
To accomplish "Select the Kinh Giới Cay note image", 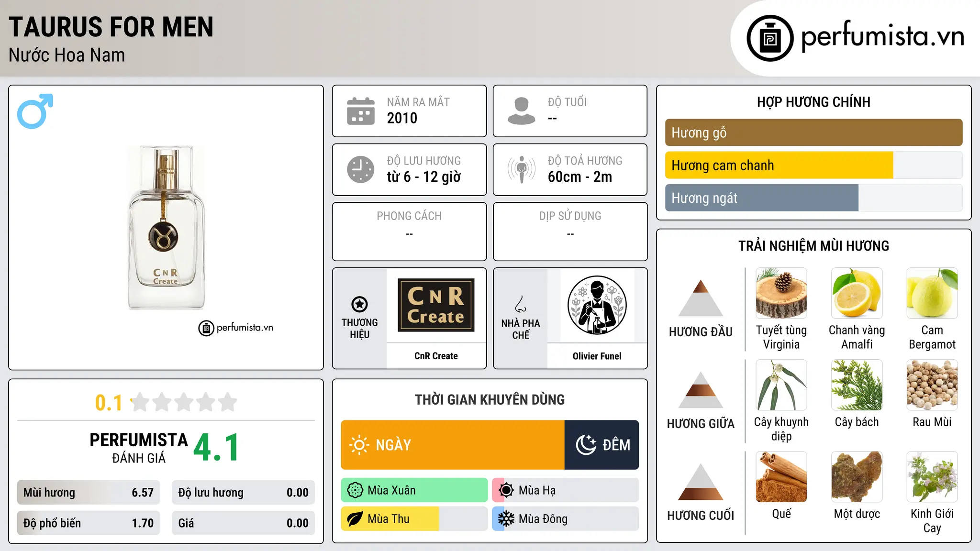I will [932, 477].
